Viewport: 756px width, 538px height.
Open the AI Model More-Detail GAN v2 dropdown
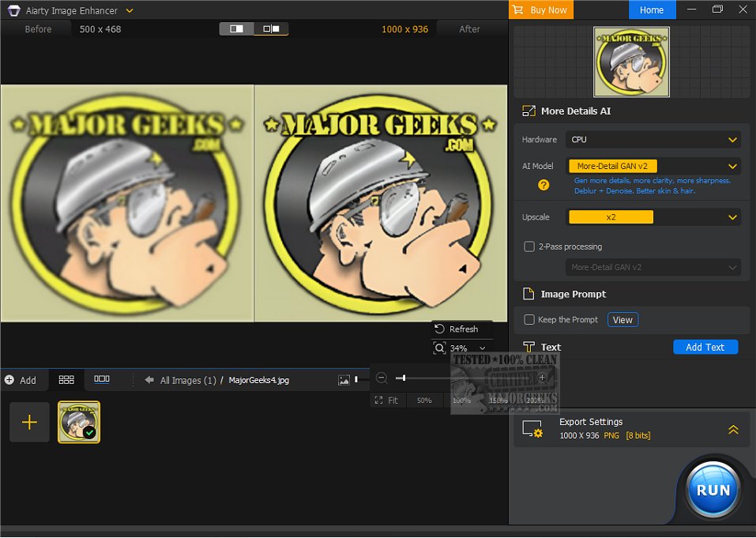(x=653, y=167)
